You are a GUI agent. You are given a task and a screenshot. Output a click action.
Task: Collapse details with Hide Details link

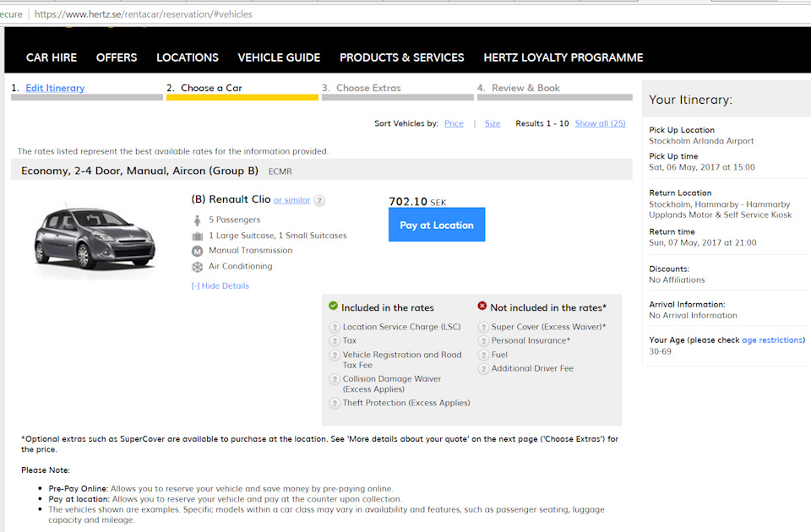(x=220, y=286)
